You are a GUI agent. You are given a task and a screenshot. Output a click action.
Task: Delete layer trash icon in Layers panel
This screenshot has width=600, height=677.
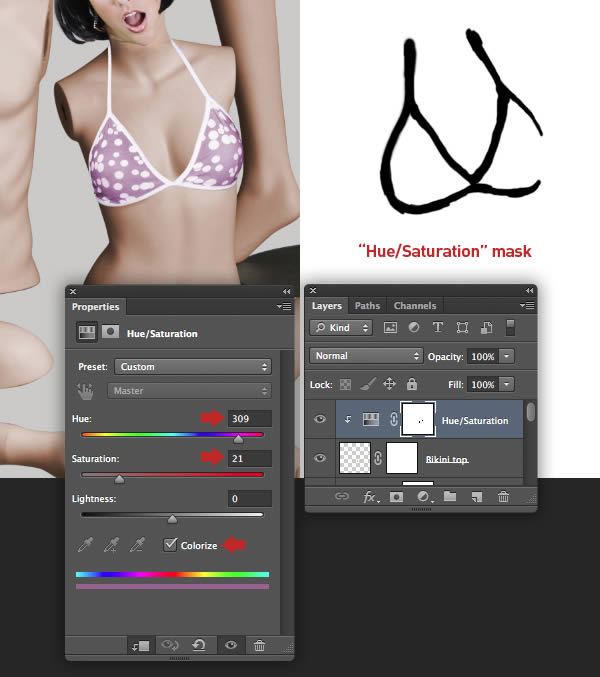503,497
